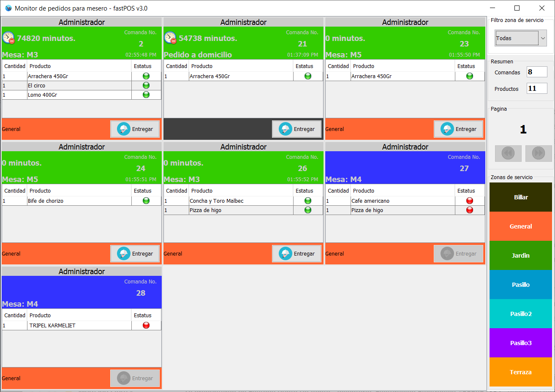Select the Billar service zone
The image size is (555, 392).
(520, 197)
